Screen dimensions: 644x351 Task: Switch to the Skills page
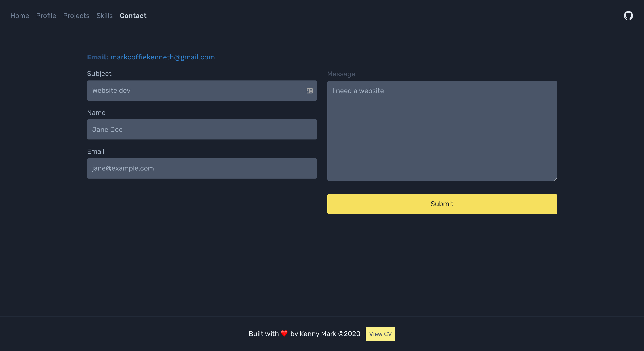click(x=104, y=16)
